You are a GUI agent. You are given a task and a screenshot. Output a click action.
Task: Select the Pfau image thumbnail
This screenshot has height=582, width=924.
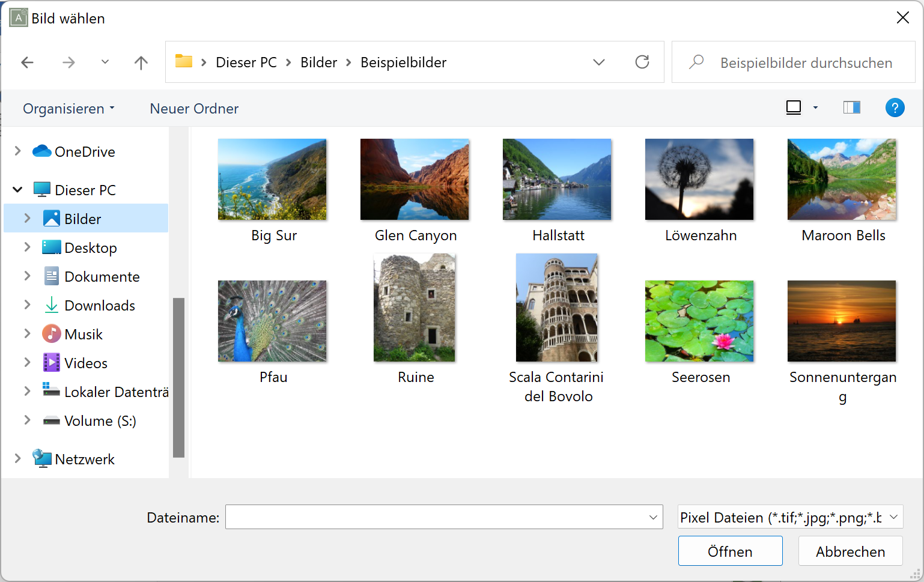272,321
